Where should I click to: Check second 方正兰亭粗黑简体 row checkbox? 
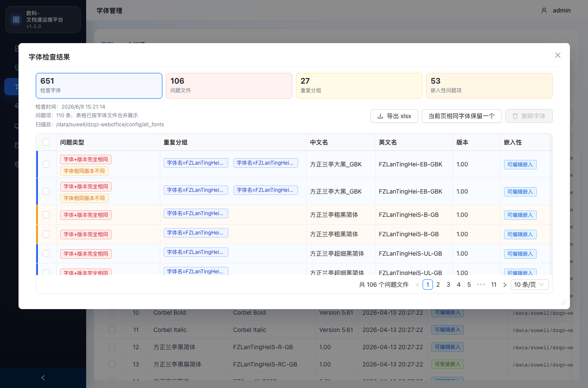click(46, 234)
